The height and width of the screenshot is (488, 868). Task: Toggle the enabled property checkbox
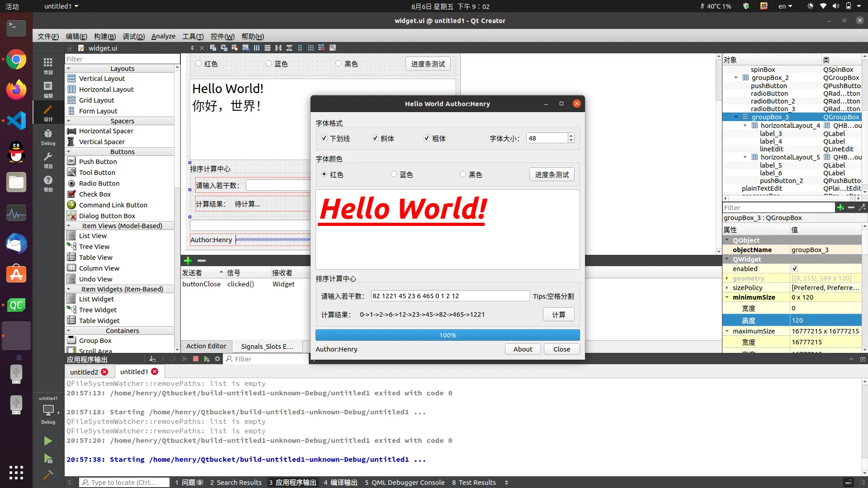click(795, 268)
